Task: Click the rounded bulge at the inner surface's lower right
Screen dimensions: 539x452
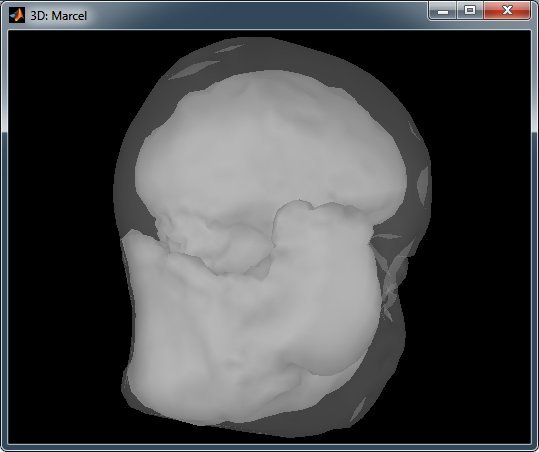Action: pos(330,344)
